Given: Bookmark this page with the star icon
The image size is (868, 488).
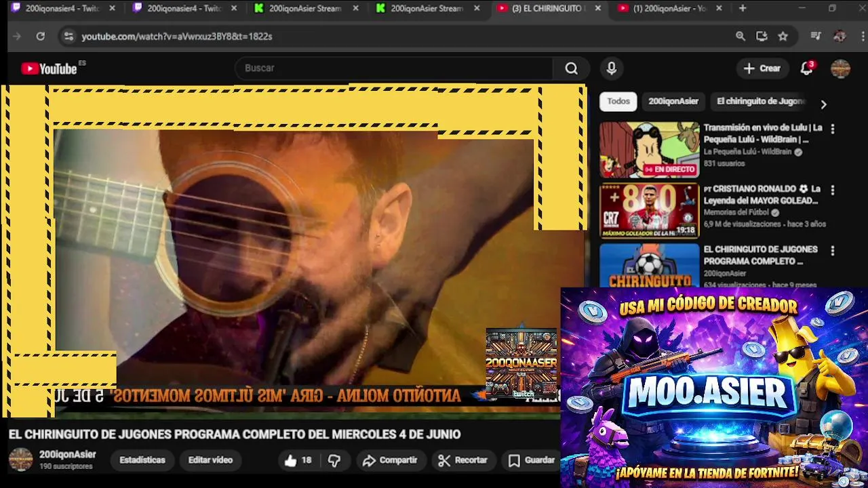Looking at the screenshot, I should pyautogui.click(x=783, y=37).
